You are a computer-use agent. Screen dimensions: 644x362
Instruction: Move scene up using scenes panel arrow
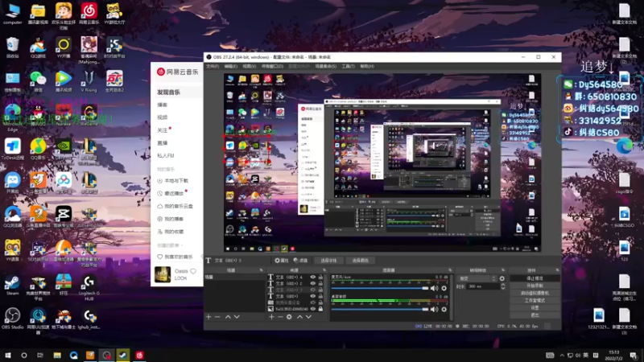click(228, 317)
